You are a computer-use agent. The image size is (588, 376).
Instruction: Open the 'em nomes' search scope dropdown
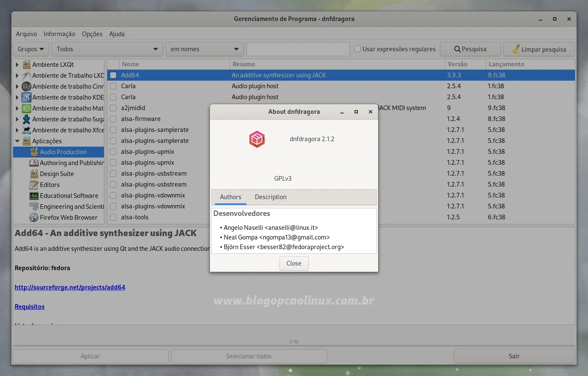coord(205,49)
